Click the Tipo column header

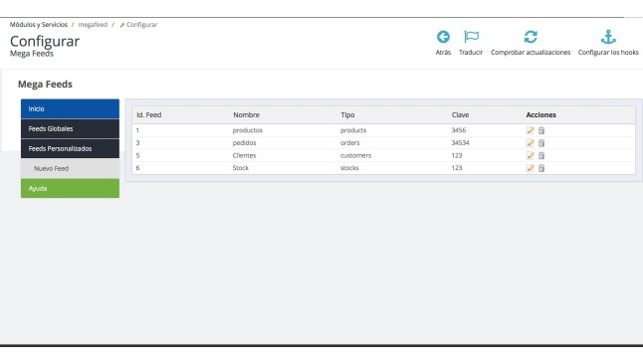pos(347,114)
